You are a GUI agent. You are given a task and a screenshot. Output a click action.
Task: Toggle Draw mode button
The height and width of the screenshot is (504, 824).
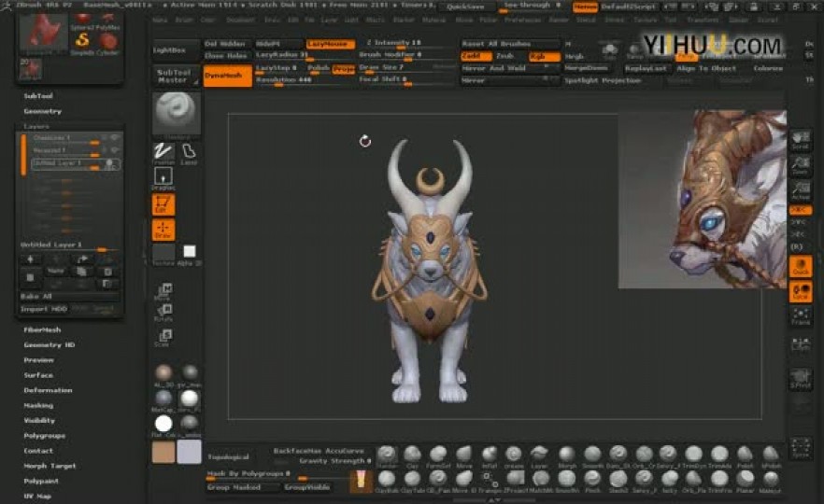pos(163,230)
